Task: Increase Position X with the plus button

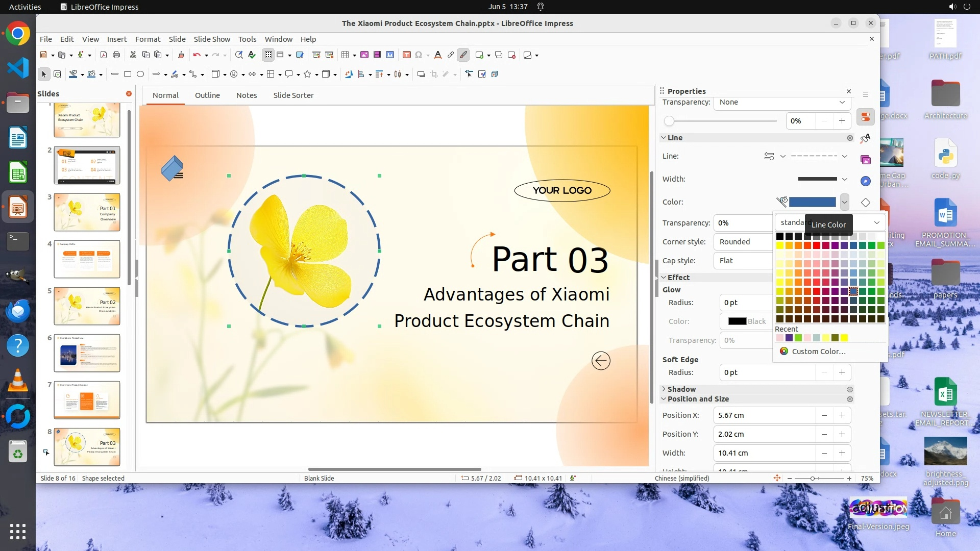Action: [842, 415]
